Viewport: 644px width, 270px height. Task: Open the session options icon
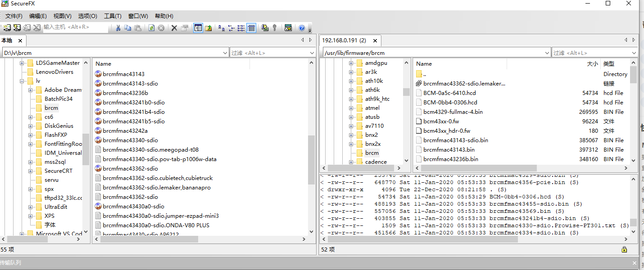[x=288, y=28]
